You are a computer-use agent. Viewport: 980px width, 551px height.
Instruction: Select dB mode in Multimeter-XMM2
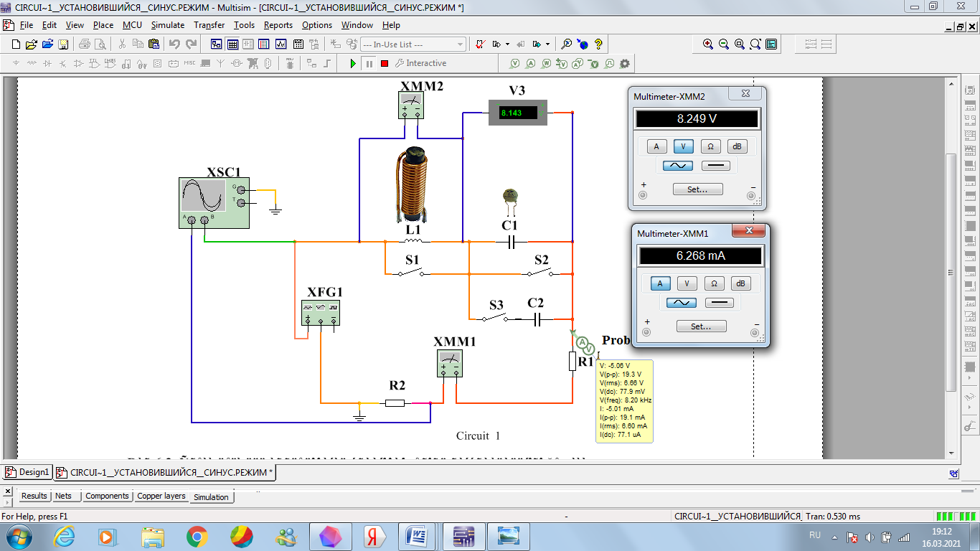tap(737, 146)
